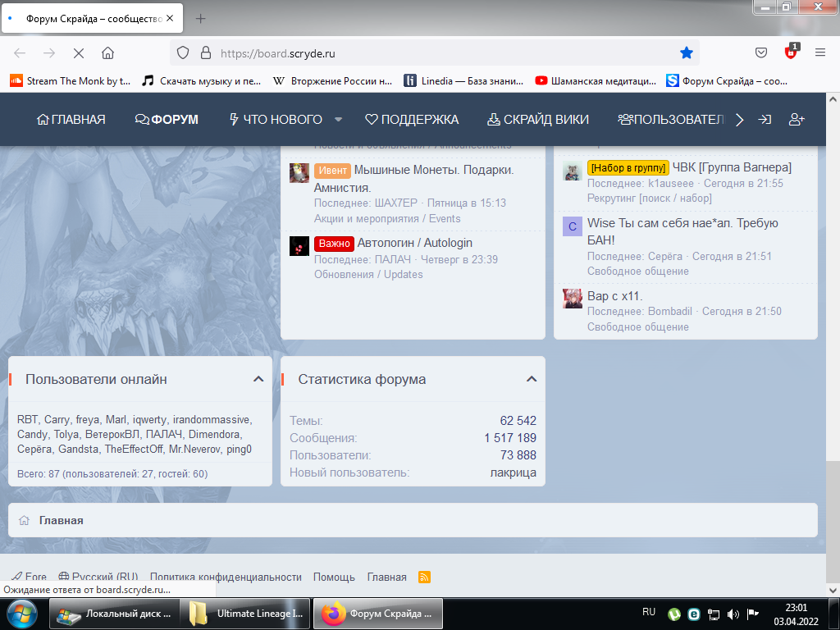Click the browser Home button
This screenshot has width=840, height=630.
[x=107, y=52]
